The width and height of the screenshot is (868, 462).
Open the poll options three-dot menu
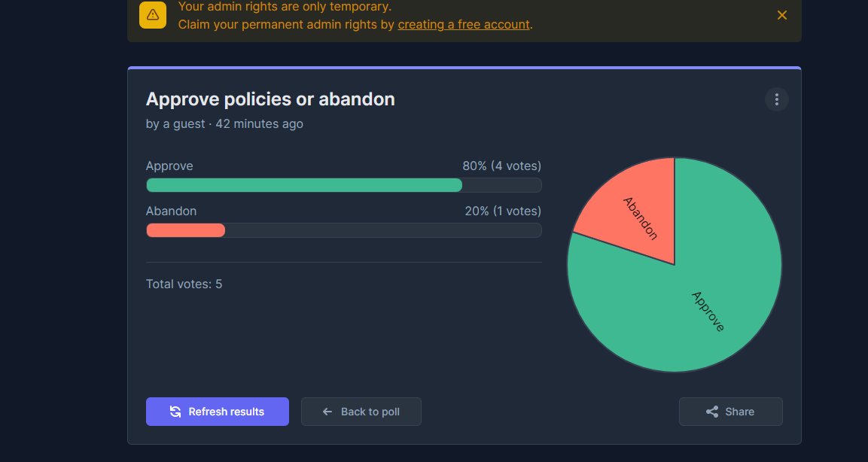(776, 99)
